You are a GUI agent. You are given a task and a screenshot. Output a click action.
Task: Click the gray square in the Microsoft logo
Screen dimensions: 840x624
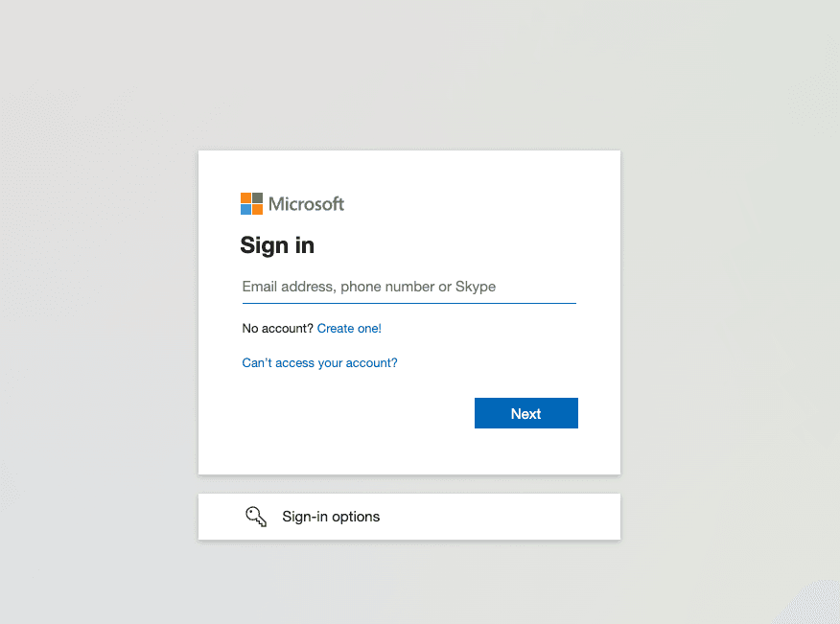click(x=257, y=197)
